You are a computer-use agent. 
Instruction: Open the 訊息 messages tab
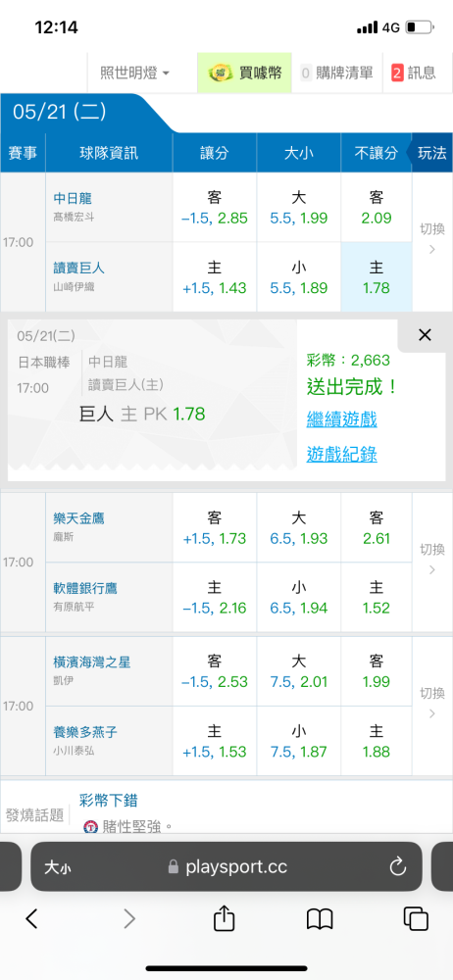414,73
